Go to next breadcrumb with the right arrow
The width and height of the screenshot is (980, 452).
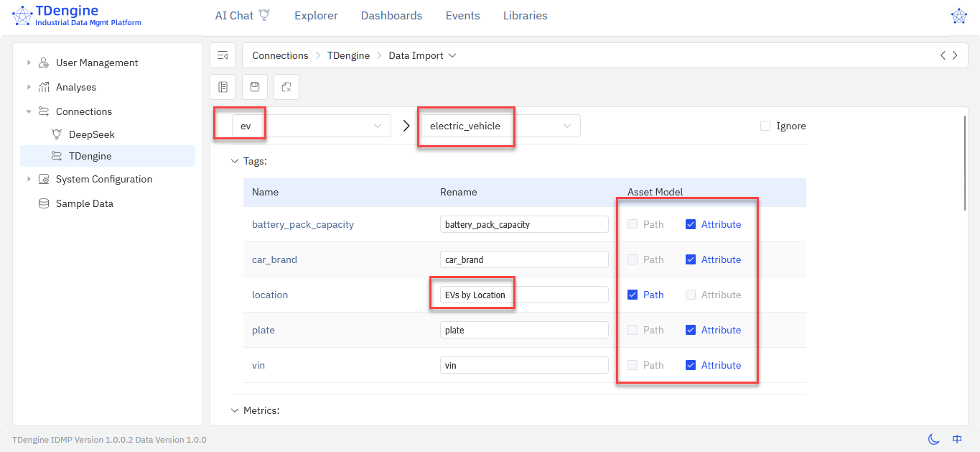(955, 55)
